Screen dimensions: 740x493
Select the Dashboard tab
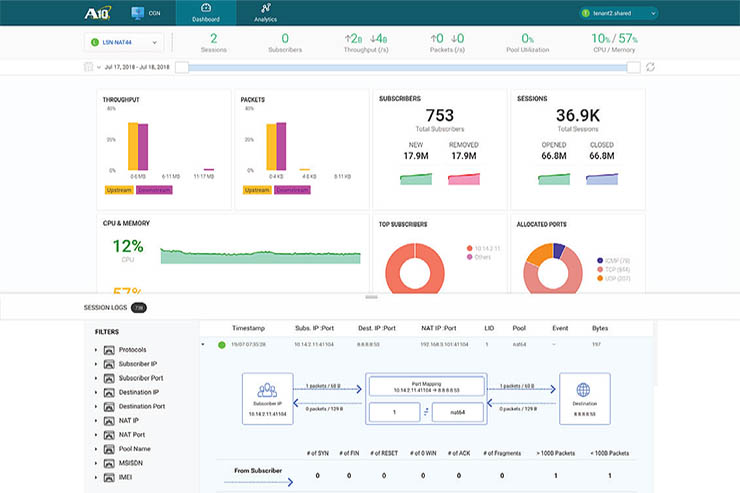pyautogui.click(x=206, y=13)
